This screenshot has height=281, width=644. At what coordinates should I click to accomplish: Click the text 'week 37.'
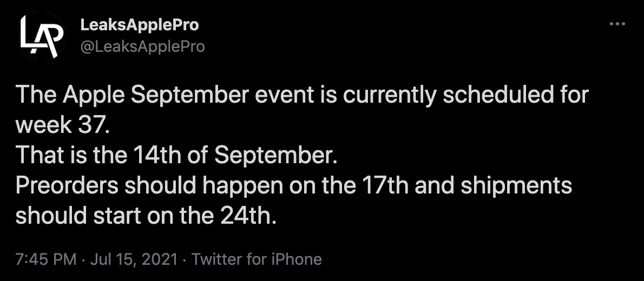[62, 125]
